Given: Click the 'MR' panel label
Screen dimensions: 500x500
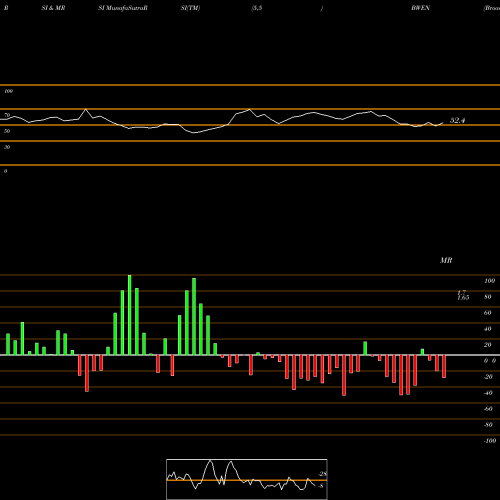Looking at the screenshot, I should (446, 260).
